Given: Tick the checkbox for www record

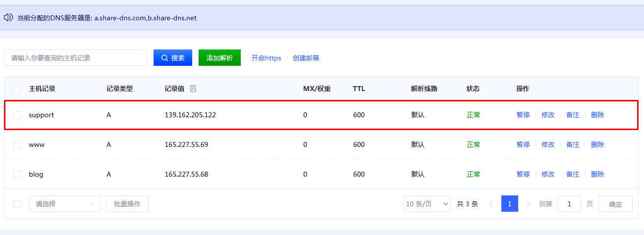Looking at the screenshot, I should point(17,145).
